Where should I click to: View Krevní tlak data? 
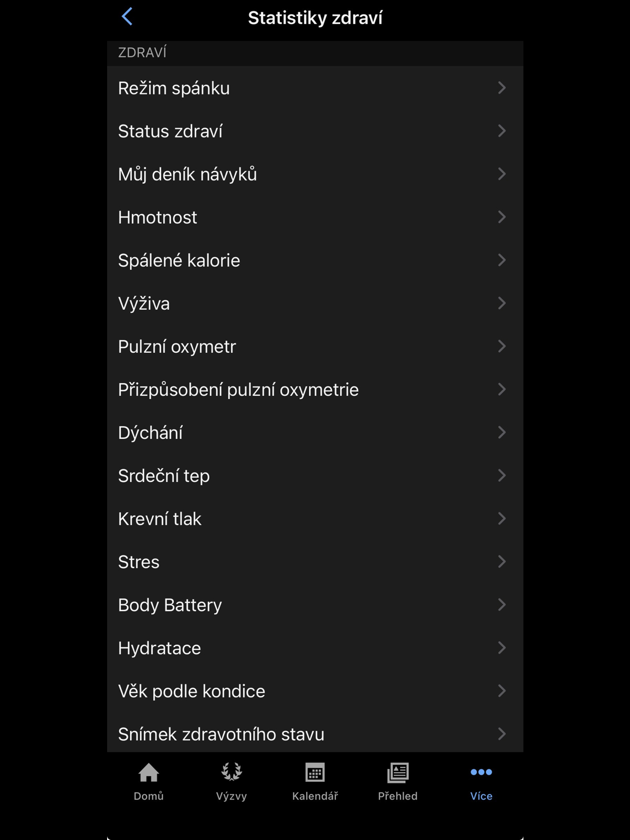pos(160,519)
